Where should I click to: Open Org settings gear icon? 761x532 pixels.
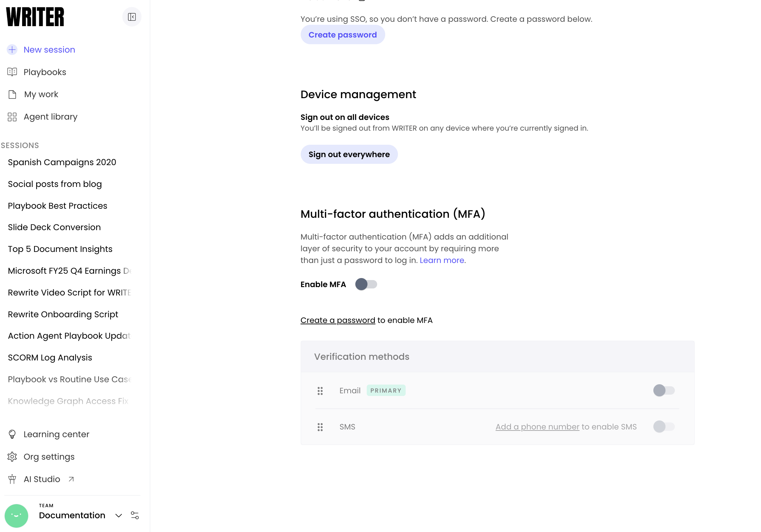click(12, 457)
